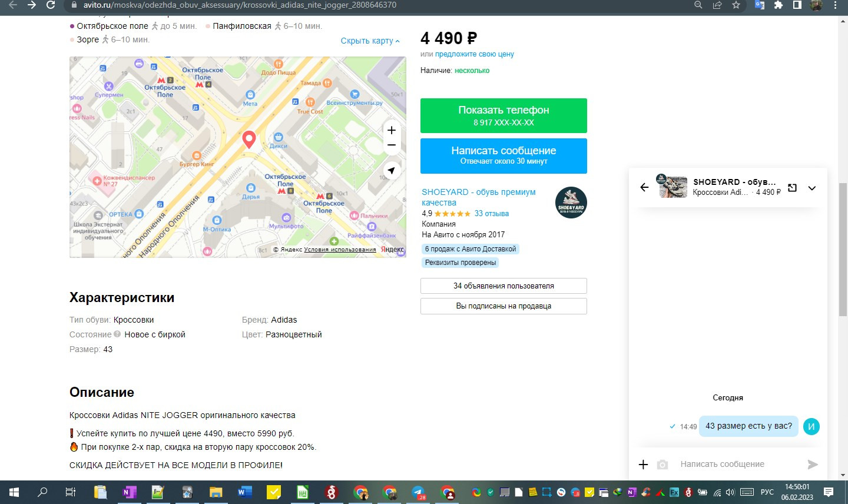This screenshot has width=848, height=504.
Task: Open Chrome profile avatar
Action: pos(816,5)
